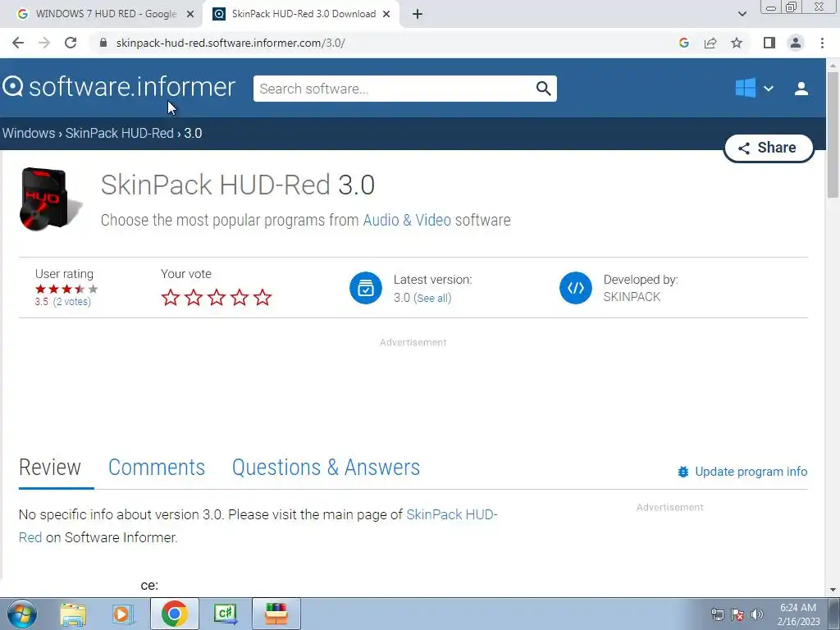Click the Action Center flag tray icon
Viewport: 840px width, 630px height.
[737, 614]
